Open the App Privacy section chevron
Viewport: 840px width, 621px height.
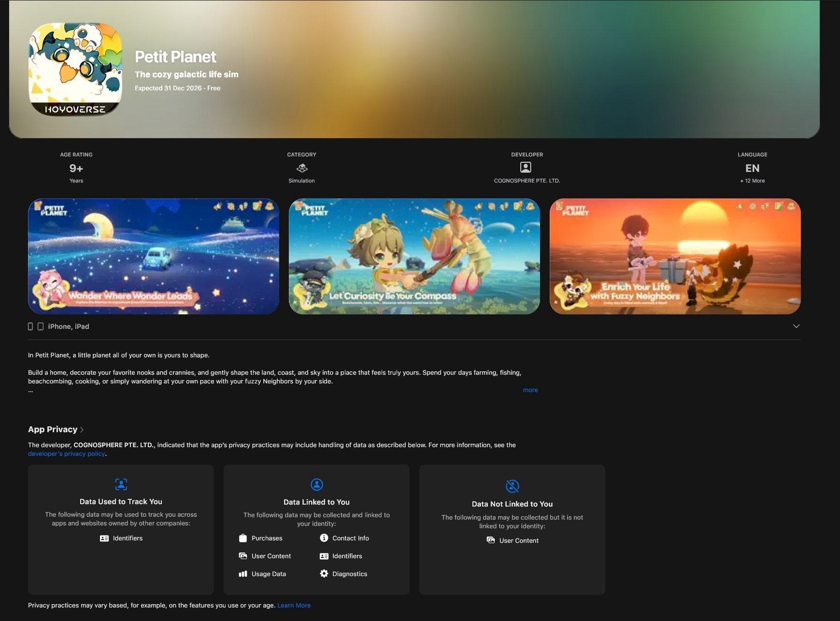click(x=82, y=430)
